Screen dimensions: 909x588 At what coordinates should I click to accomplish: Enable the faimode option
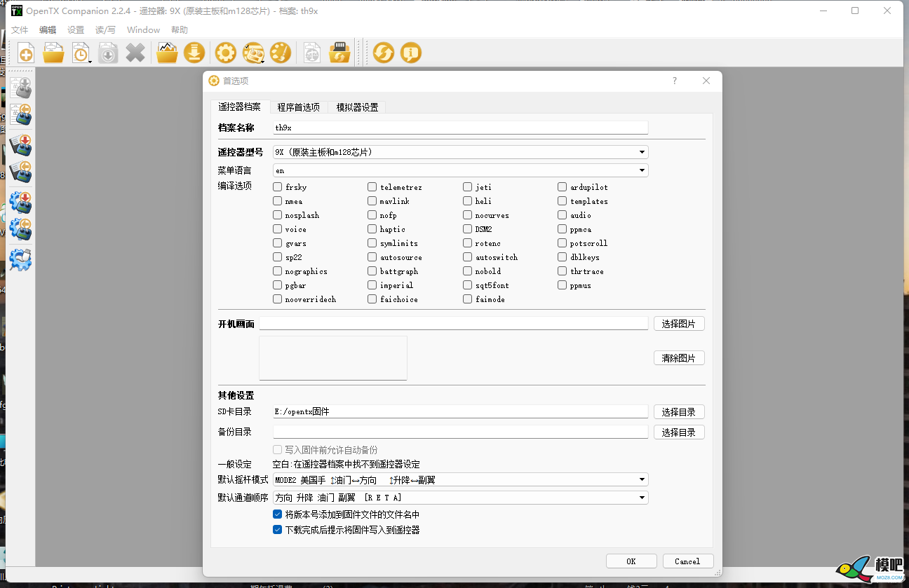tap(468, 299)
